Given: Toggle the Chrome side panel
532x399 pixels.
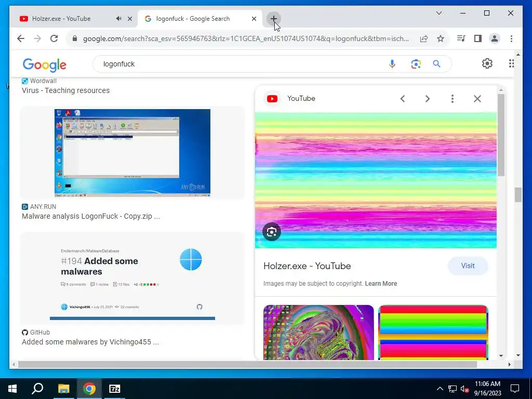Looking at the screenshot, I should pyautogui.click(x=478, y=38).
